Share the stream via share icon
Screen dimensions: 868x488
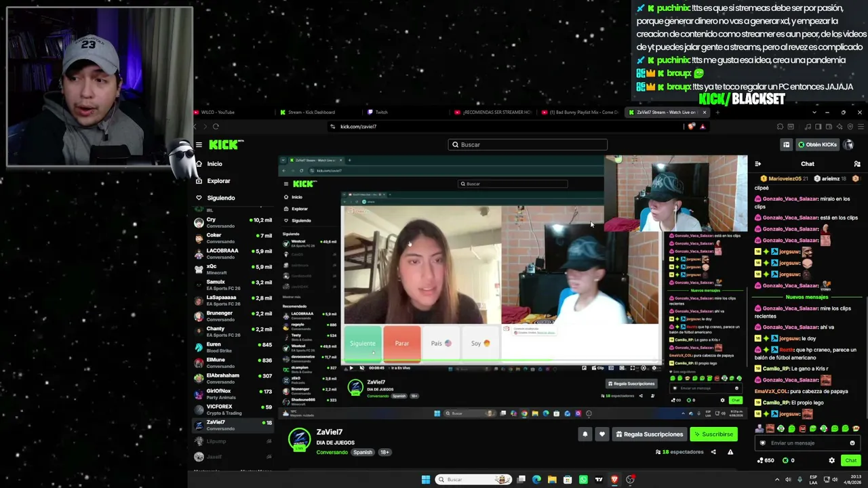pyautogui.click(x=713, y=452)
